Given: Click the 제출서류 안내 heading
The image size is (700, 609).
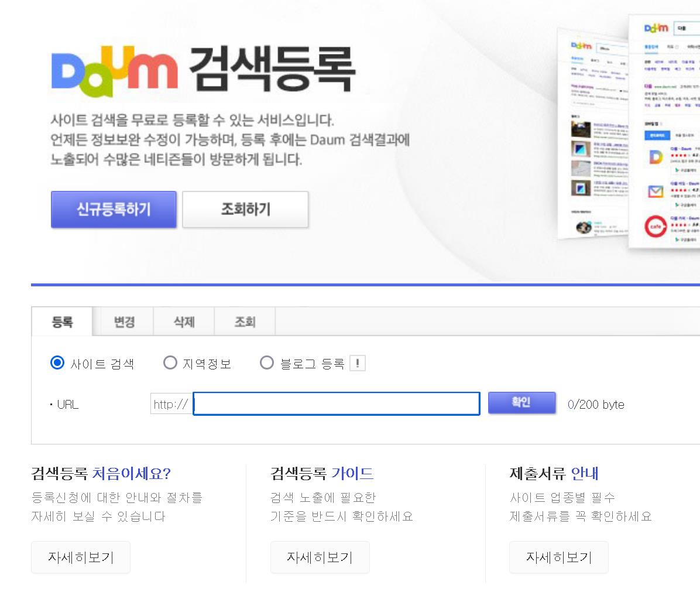Looking at the screenshot, I should coord(554,474).
